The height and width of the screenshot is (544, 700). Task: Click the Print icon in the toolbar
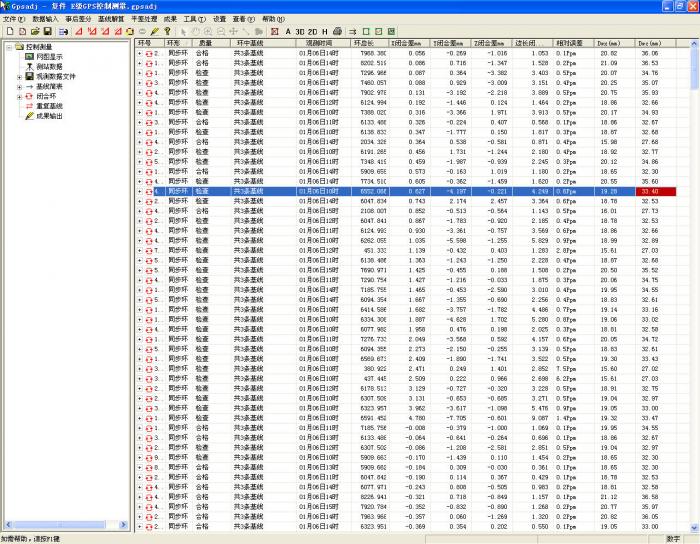pos(338,31)
